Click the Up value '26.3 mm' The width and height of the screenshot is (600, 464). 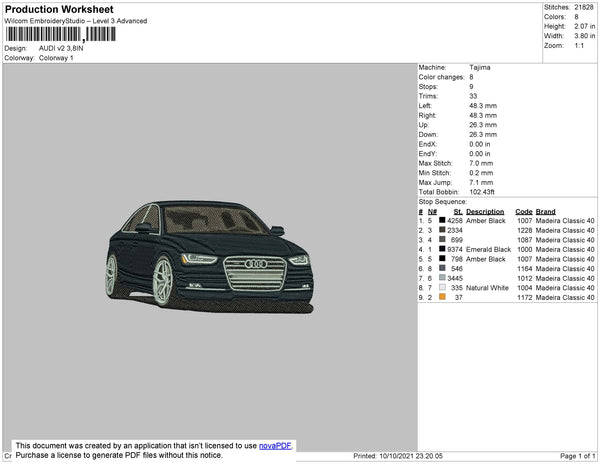483,125
